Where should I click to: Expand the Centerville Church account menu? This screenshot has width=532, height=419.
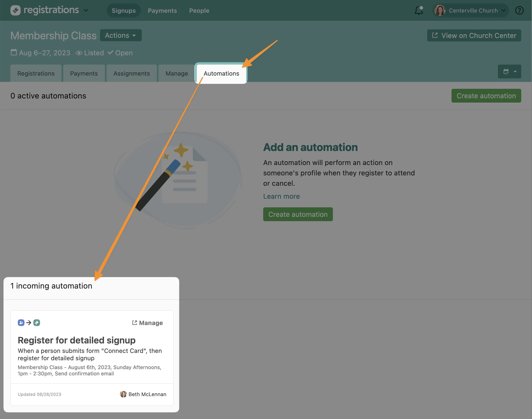[x=503, y=10]
